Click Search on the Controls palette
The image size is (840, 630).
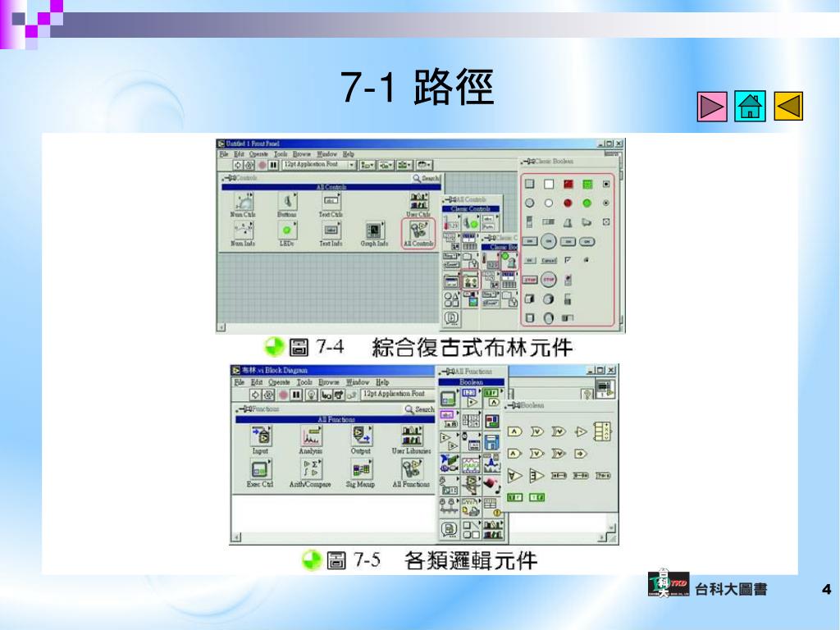(x=427, y=178)
